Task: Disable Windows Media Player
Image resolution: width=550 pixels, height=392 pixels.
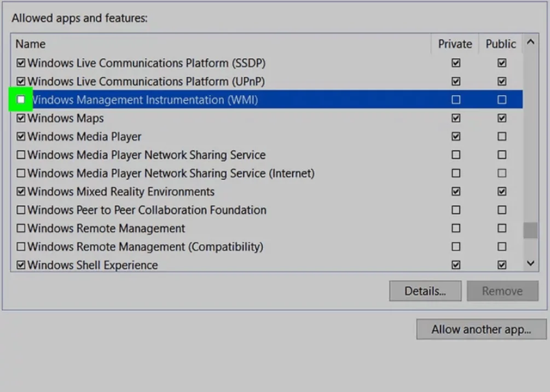Action: (20, 136)
